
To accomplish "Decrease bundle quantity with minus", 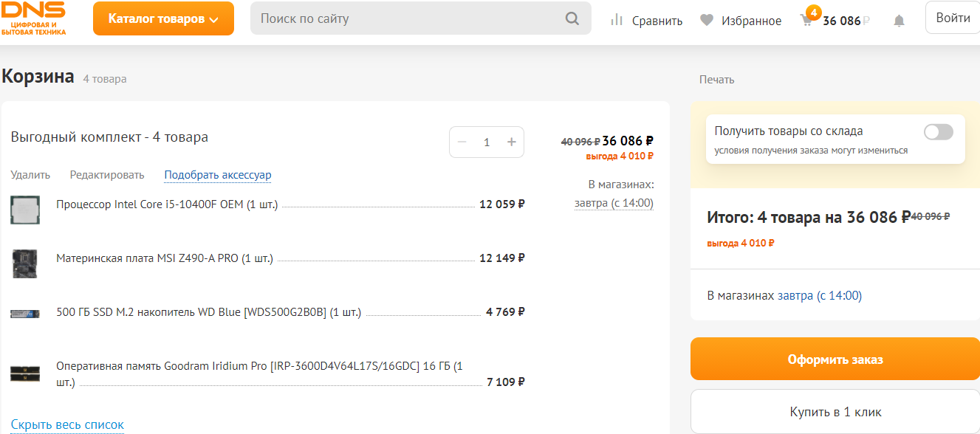I will coord(462,142).
